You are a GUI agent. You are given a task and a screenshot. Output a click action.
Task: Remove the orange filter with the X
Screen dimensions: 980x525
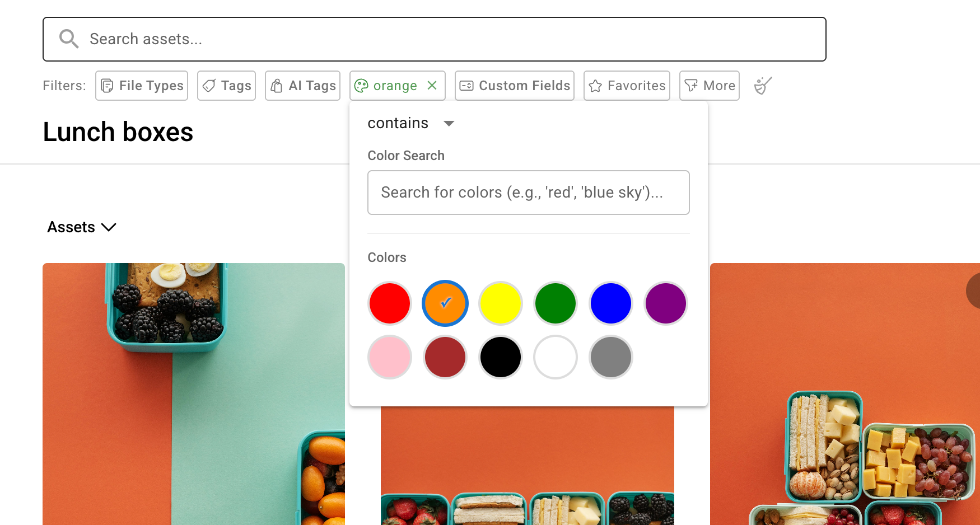click(432, 85)
